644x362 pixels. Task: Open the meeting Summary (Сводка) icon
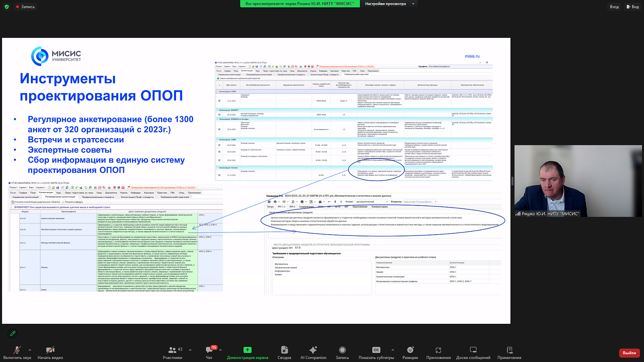tap(284, 350)
